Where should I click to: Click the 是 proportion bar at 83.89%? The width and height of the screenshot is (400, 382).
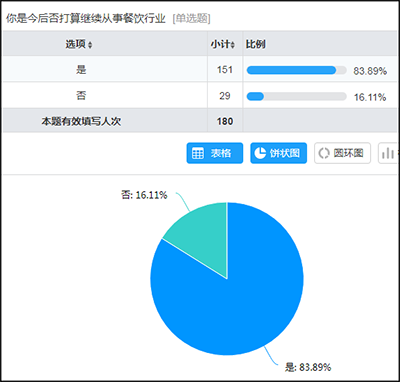(296, 70)
